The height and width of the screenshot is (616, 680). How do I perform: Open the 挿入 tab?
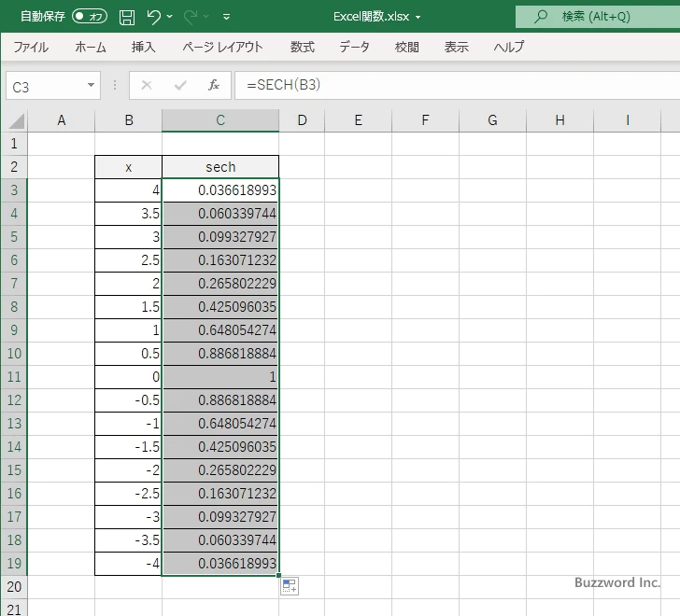click(x=144, y=47)
